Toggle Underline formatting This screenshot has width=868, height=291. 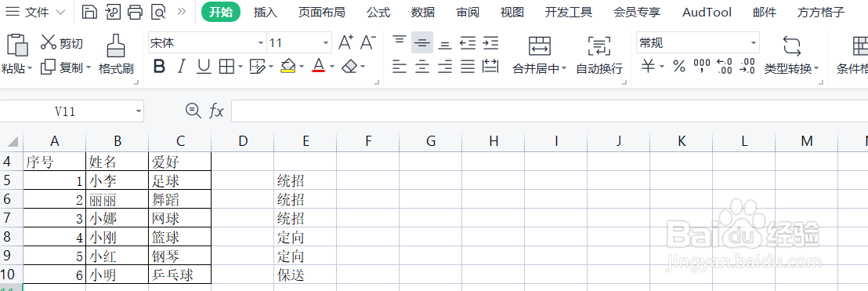pos(204,67)
